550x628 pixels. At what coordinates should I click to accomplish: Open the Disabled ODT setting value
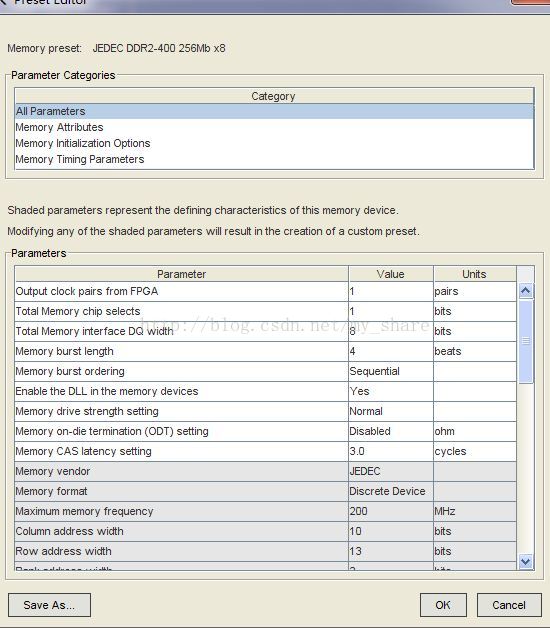[x=391, y=432]
